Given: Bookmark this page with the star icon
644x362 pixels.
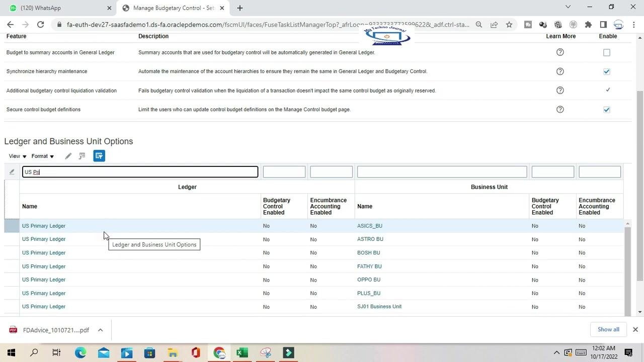Looking at the screenshot, I should (x=509, y=24).
